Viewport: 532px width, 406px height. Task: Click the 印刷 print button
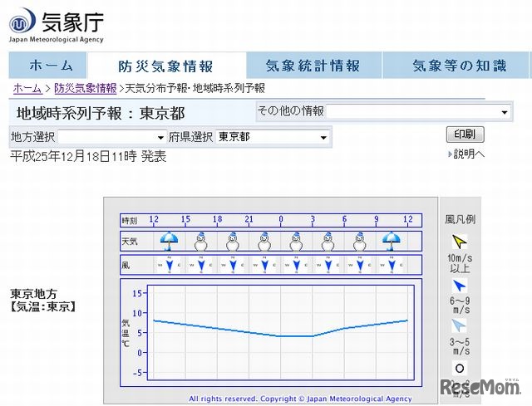click(x=465, y=135)
